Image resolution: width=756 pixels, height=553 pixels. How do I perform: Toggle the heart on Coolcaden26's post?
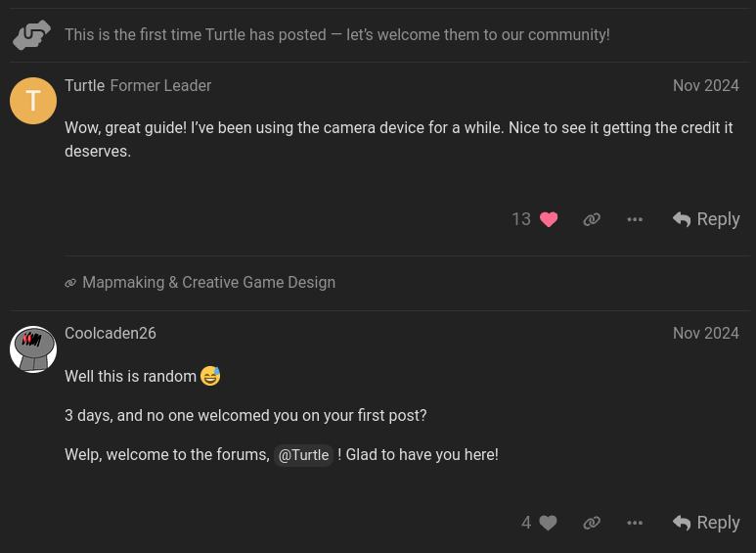[548, 523]
